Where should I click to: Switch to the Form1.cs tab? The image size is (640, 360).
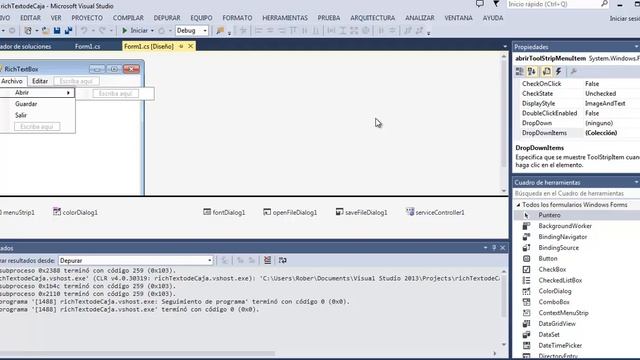point(87,47)
